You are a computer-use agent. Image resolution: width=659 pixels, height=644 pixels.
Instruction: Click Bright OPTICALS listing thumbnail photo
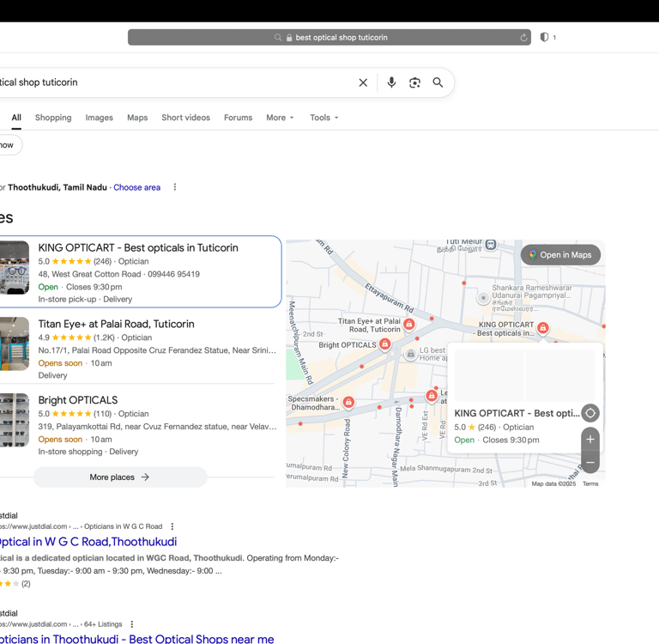(x=15, y=420)
